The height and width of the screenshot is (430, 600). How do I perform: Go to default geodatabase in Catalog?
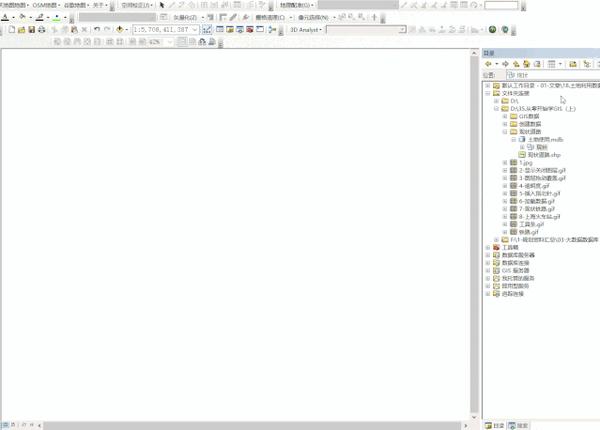(537, 64)
